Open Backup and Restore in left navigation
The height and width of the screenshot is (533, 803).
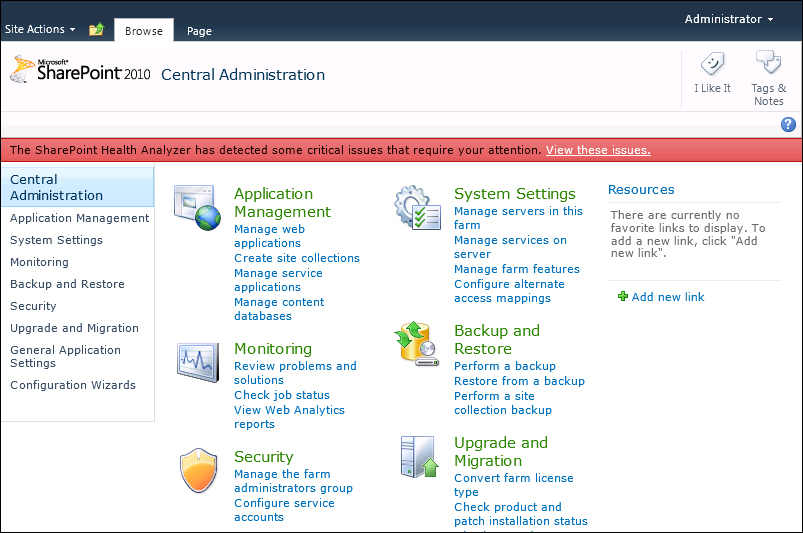67,284
